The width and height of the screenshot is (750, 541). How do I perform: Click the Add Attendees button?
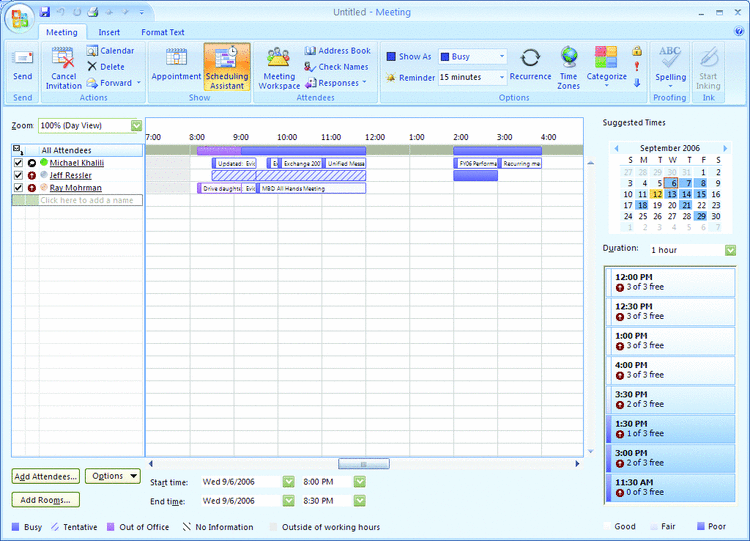(46, 476)
